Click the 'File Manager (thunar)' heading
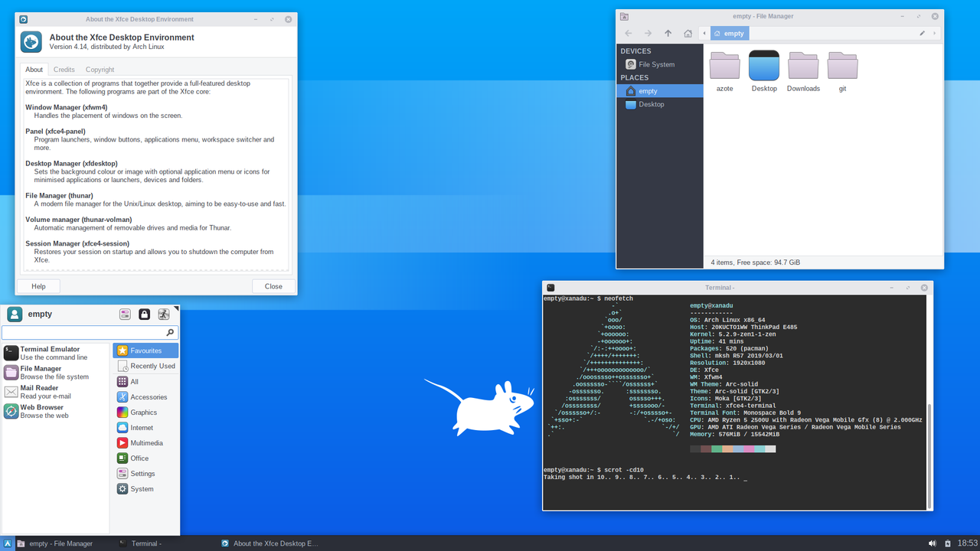This screenshot has height=551, width=980. [x=64, y=196]
